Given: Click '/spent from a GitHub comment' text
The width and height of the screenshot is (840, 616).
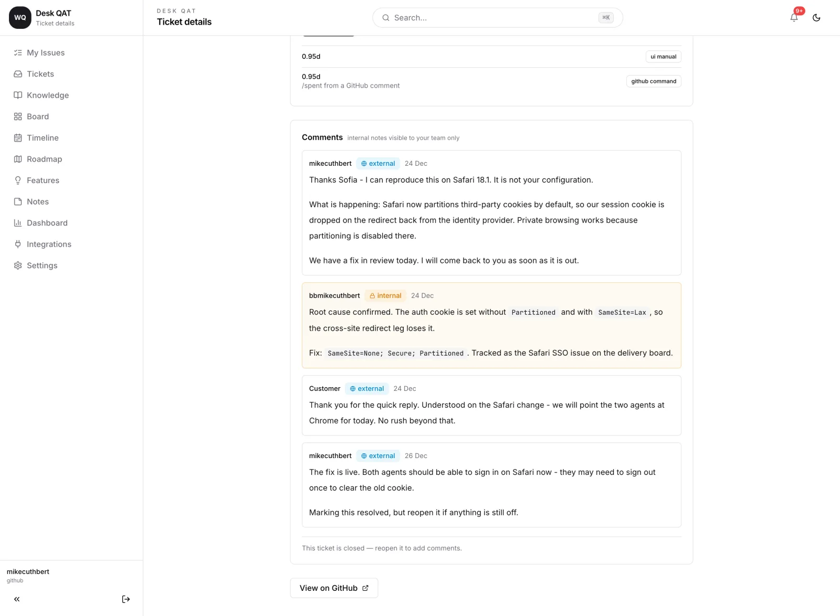Looking at the screenshot, I should coord(351,86).
